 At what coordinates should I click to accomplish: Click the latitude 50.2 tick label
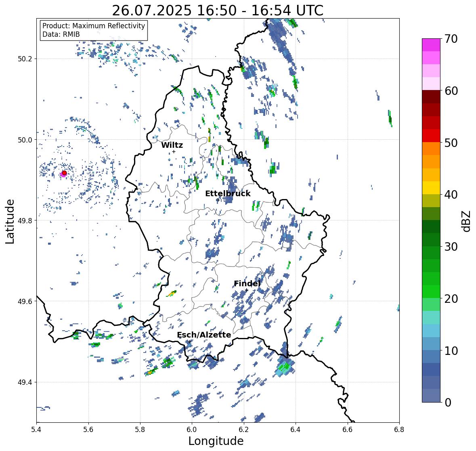click(25, 59)
